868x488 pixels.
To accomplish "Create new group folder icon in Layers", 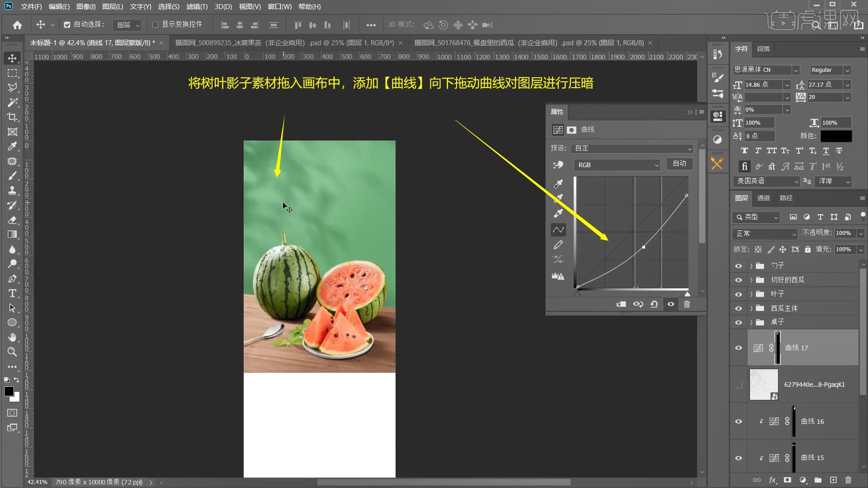I will click(x=818, y=480).
